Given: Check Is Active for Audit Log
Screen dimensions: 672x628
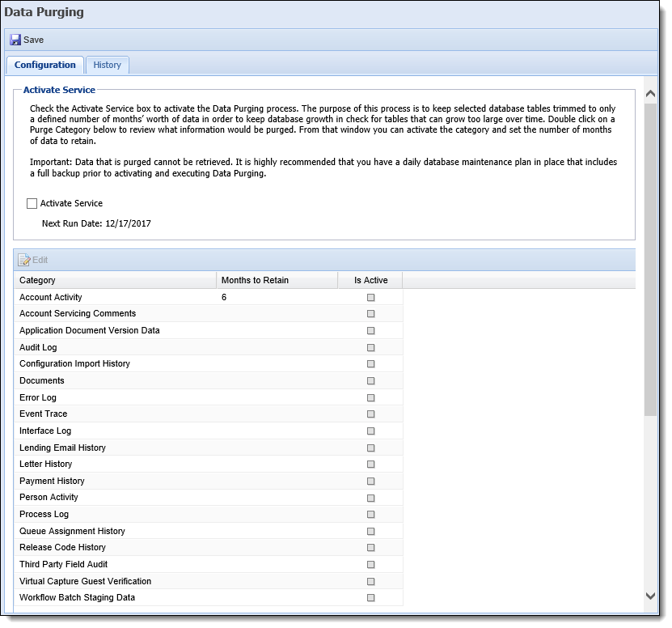Looking at the screenshot, I should (370, 347).
